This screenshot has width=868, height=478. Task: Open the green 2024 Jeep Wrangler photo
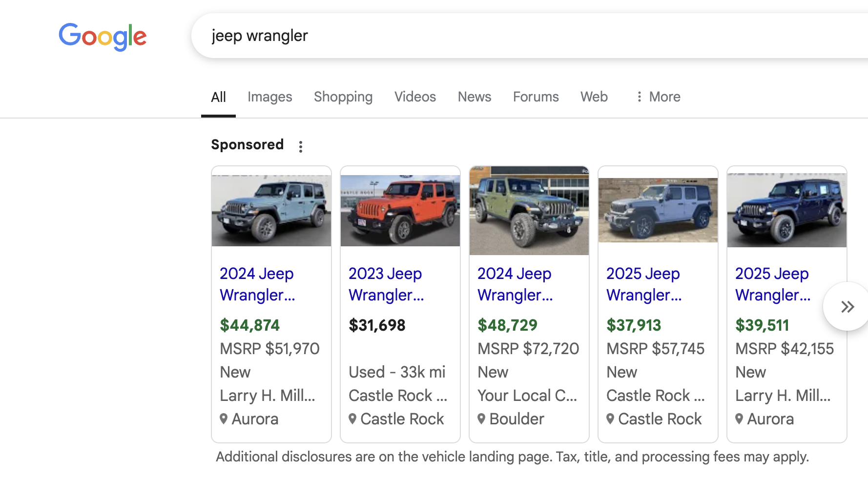[529, 210]
